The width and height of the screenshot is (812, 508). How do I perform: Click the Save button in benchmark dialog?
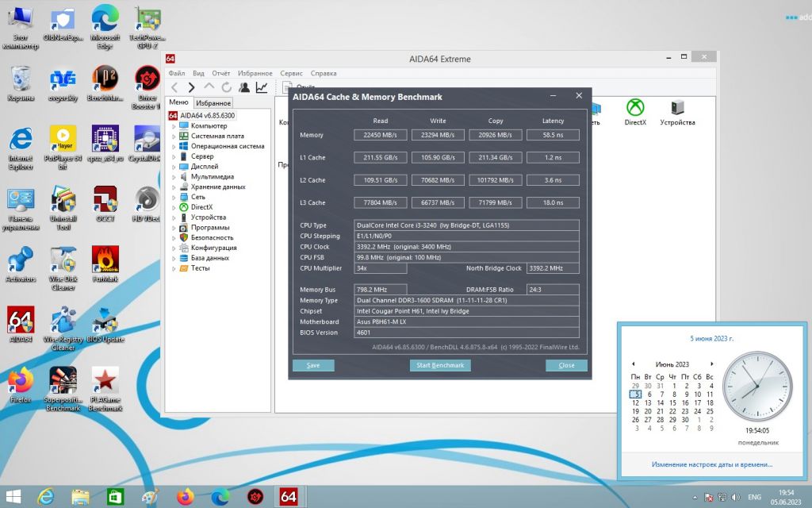tap(313, 365)
